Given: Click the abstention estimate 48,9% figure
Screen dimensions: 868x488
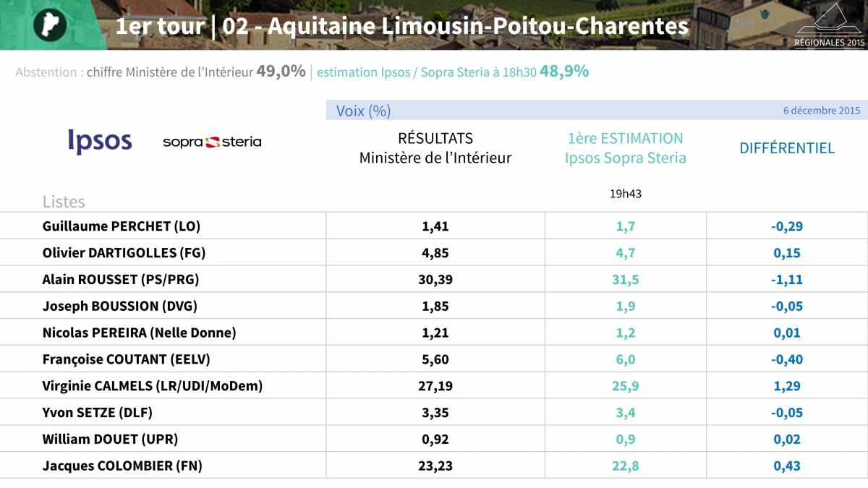Looking at the screenshot, I should coord(564,72).
